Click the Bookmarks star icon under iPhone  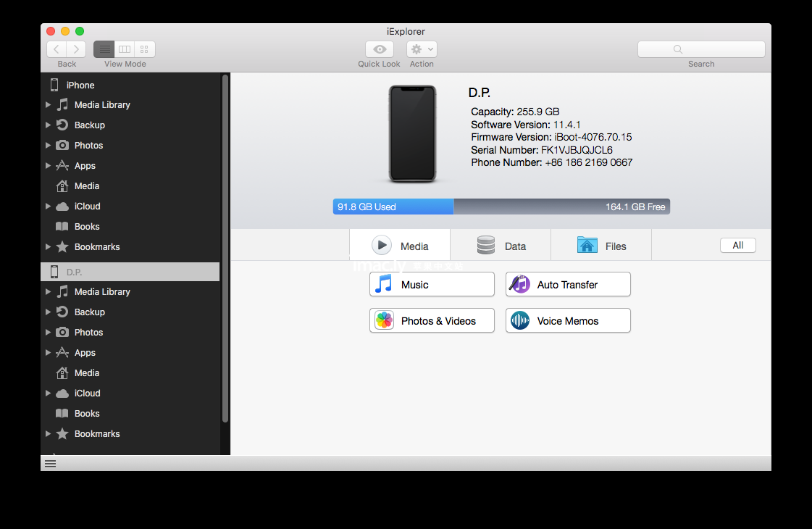click(62, 246)
